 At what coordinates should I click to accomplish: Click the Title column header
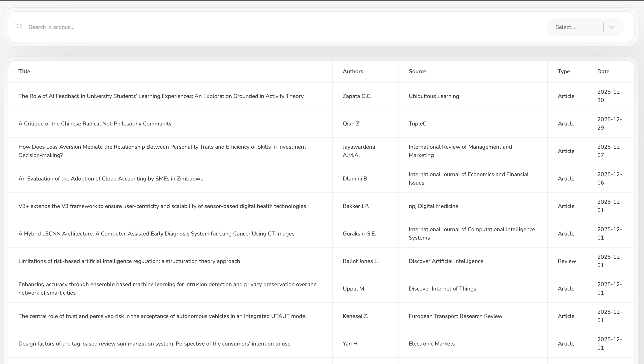point(24,71)
